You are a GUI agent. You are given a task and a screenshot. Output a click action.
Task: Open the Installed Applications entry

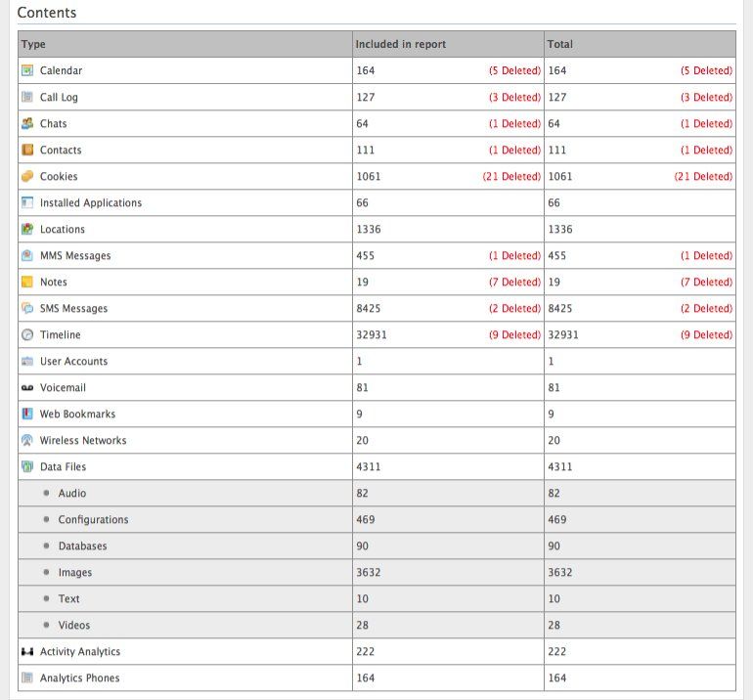90,202
